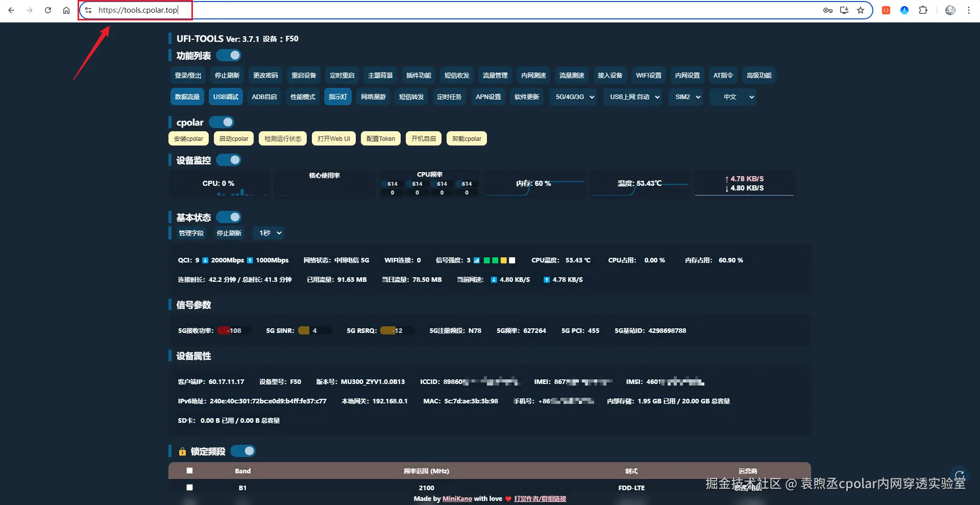
Task: Reload the current page
Action: tap(48, 10)
